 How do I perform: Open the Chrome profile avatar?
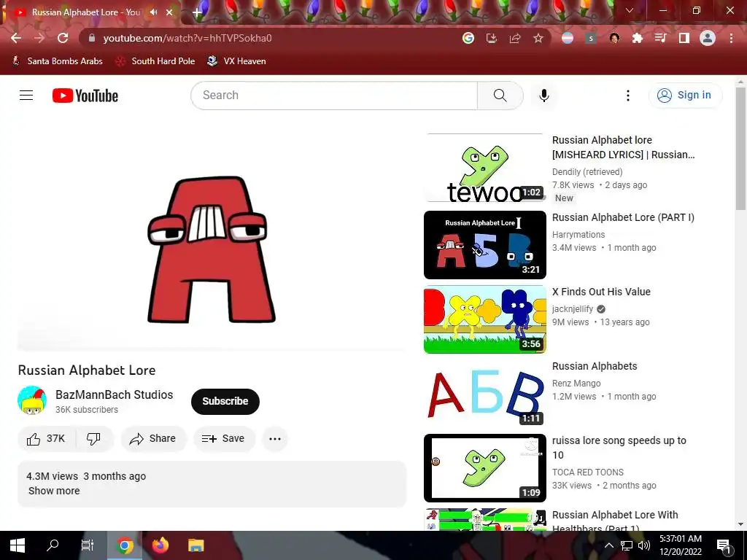click(708, 38)
